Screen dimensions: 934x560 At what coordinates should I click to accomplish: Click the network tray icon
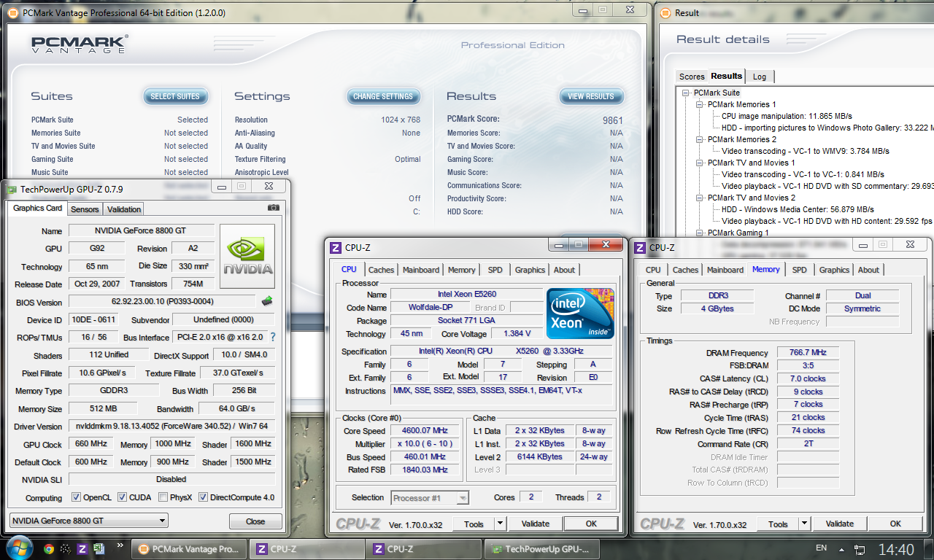[x=861, y=549]
